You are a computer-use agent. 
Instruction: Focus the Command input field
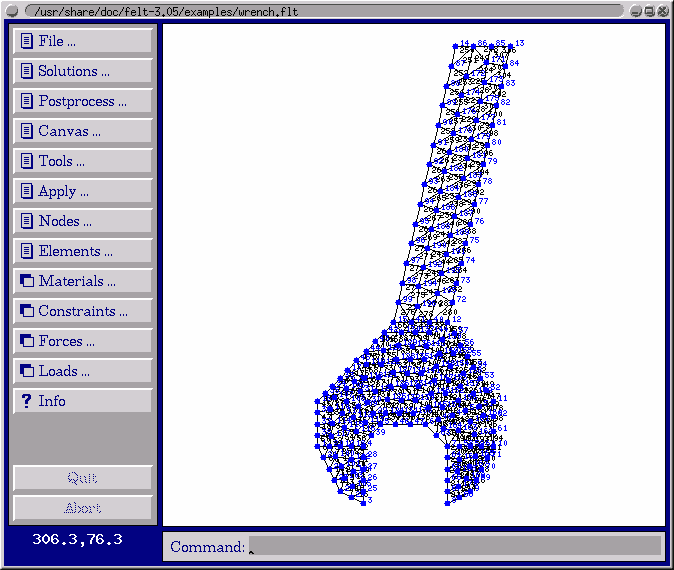tap(455, 546)
